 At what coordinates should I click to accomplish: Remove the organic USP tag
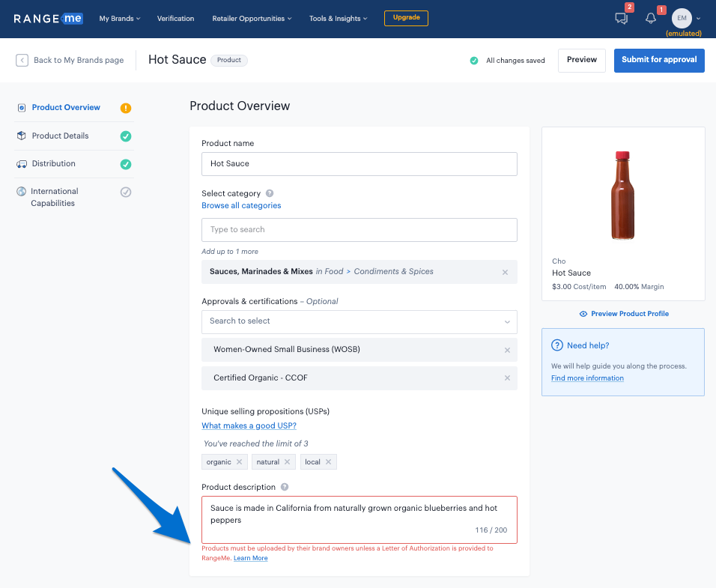(239, 462)
